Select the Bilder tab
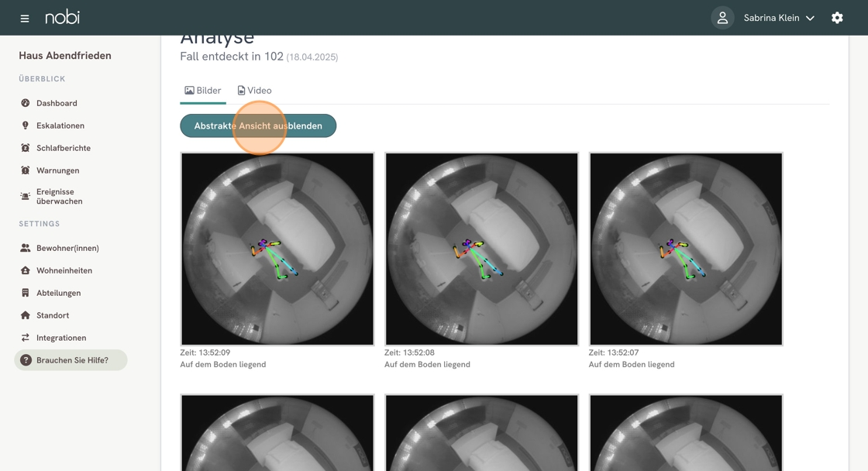This screenshot has width=868, height=471. [203, 91]
